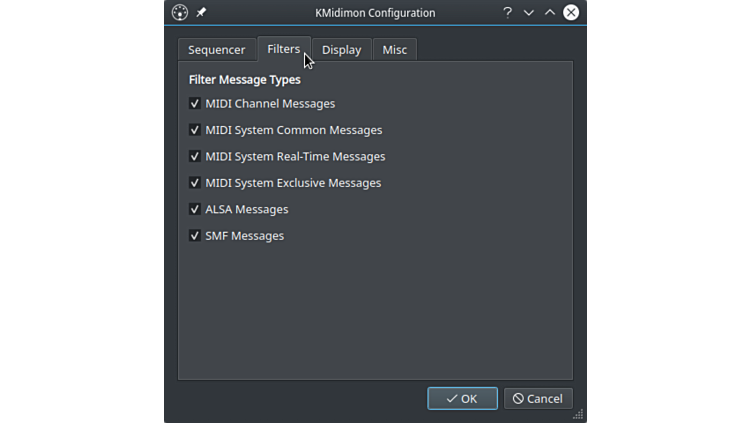The height and width of the screenshot is (423, 752).
Task: Uncheck MIDI Channel Messages
Action: coord(195,104)
